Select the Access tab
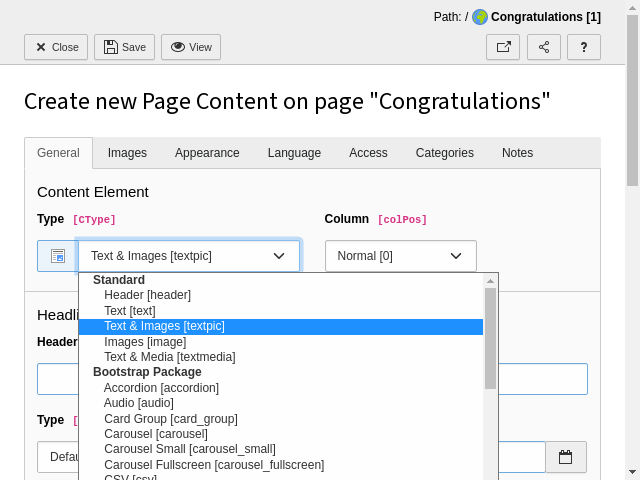Image resolution: width=640 pixels, height=480 pixels. (368, 153)
